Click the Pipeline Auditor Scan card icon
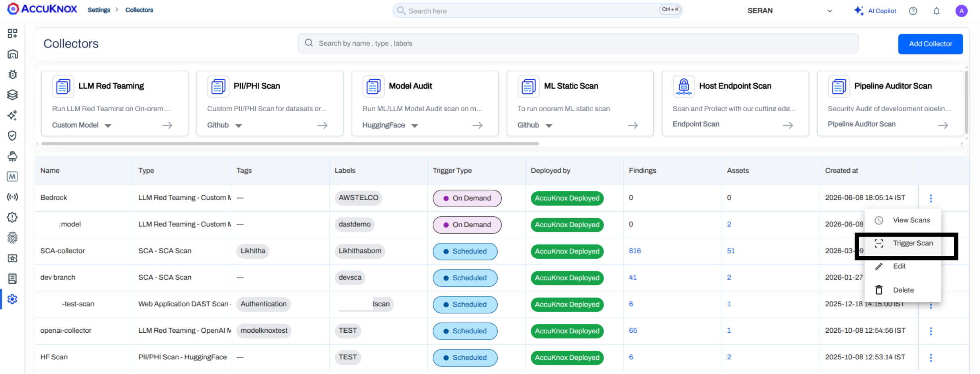The height and width of the screenshot is (374, 980). coord(839,86)
